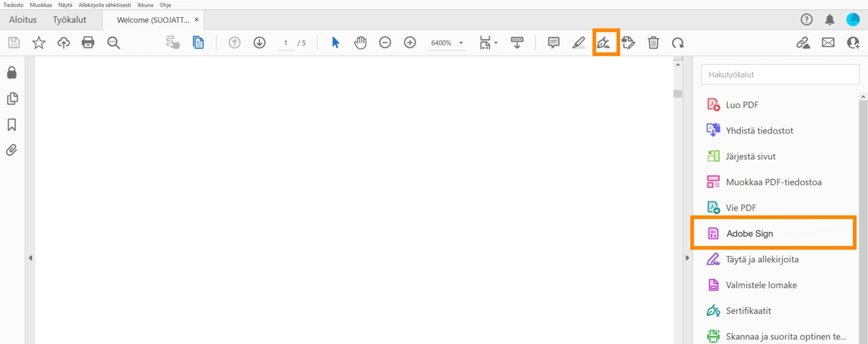Activate the hand pan tool
This screenshot has width=868, height=344.
[360, 43]
